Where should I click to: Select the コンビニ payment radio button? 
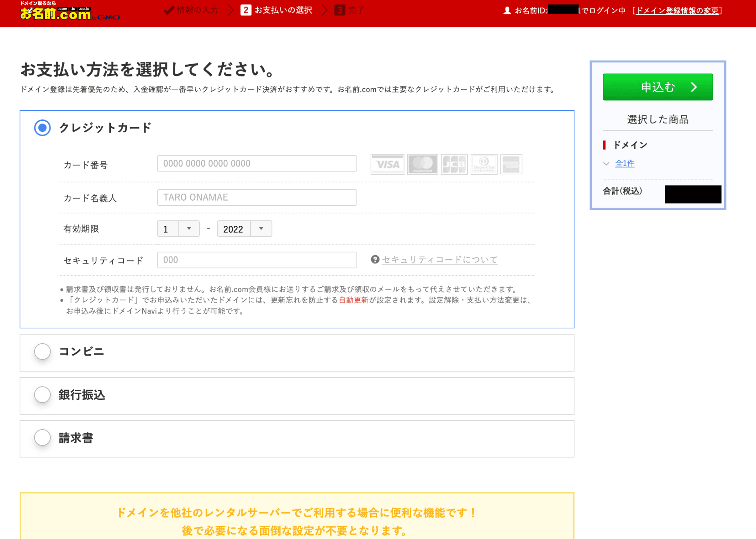pyautogui.click(x=42, y=352)
